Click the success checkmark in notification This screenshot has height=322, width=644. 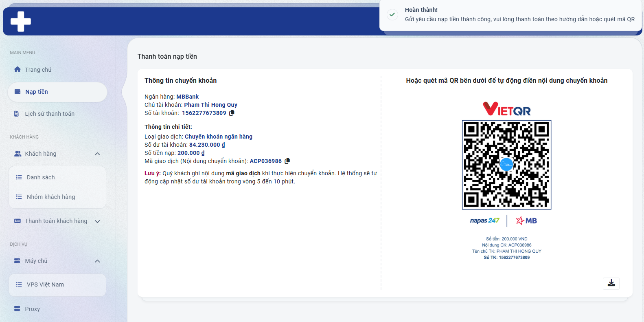pyautogui.click(x=392, y=15)
